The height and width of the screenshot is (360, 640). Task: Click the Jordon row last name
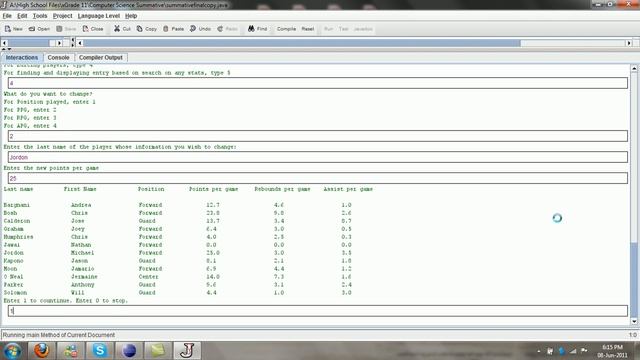13,253
